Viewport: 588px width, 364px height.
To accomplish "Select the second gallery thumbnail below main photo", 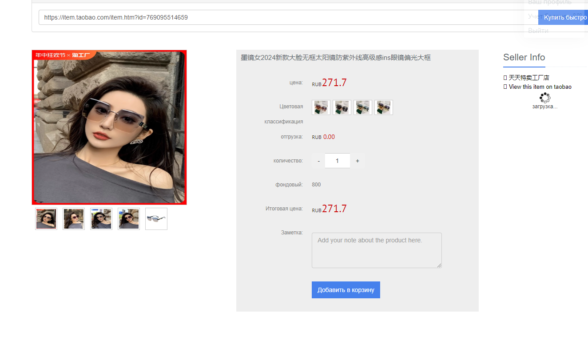I will [74, 219].
